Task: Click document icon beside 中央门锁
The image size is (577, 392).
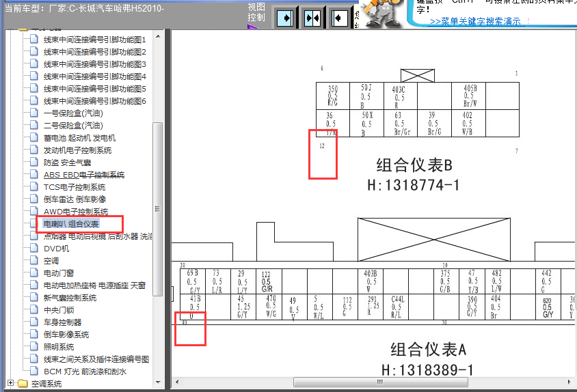Action: [34, 309]
